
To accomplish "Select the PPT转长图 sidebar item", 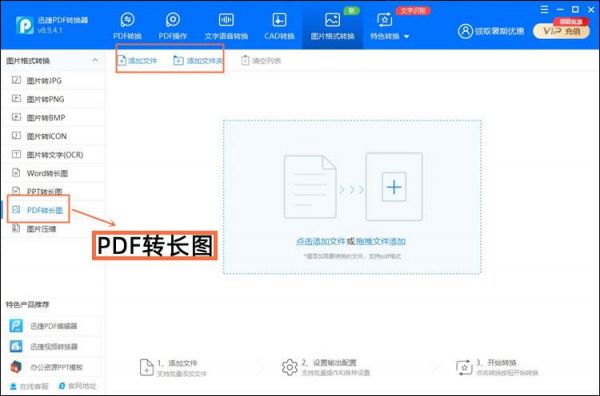I will tap(53, 191).
